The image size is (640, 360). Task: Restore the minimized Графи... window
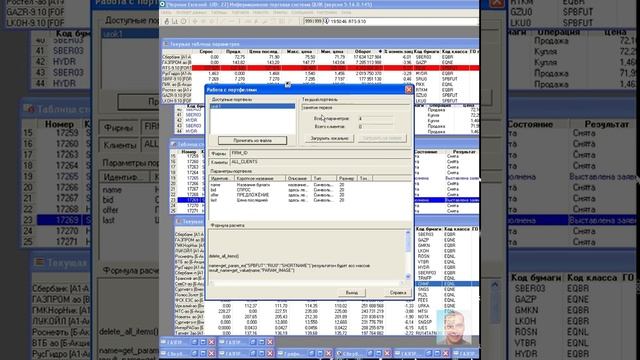[x=311, y=353]
